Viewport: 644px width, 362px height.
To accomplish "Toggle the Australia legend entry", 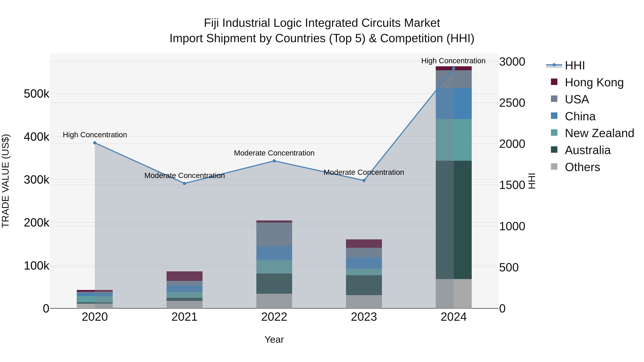I will point(580,150).
